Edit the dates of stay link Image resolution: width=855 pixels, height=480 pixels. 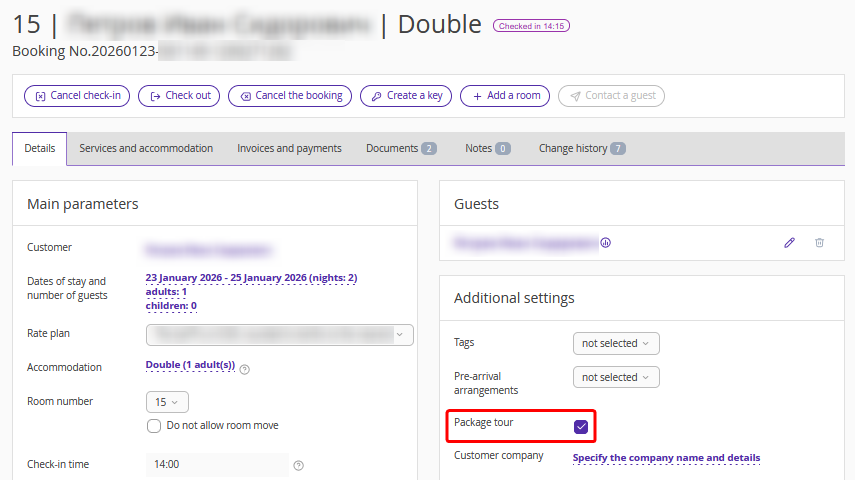pos(251,278)
